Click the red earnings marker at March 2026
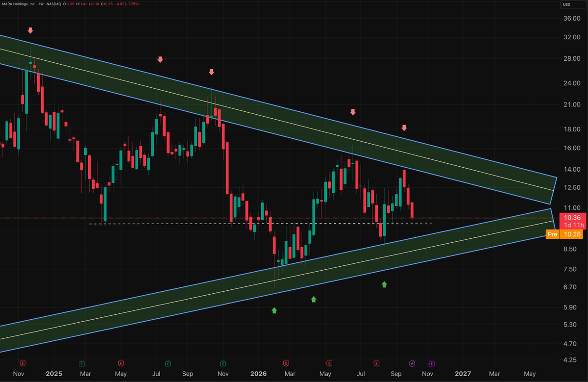588x382 pixels. [286, 363]
